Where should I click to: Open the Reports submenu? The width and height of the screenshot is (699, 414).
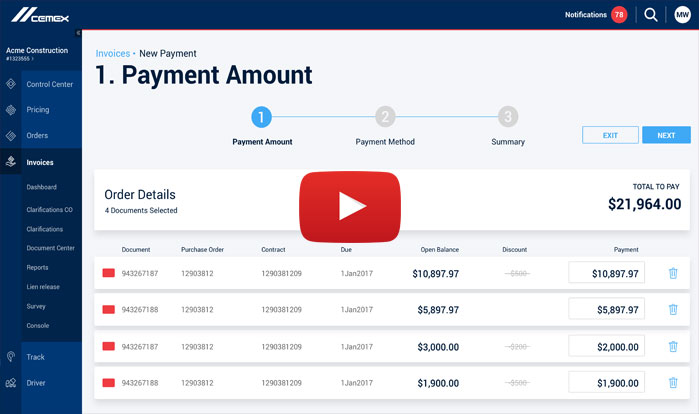[x=37, y=267]
